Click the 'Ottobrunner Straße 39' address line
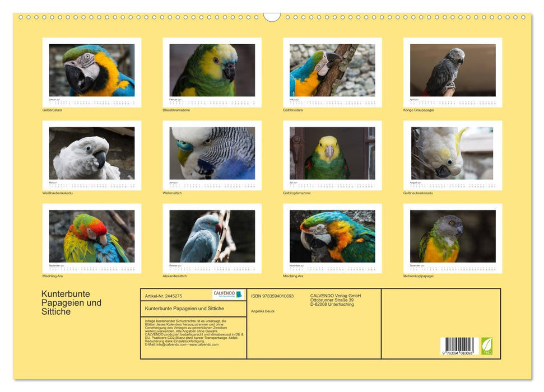 click(332, 300)
